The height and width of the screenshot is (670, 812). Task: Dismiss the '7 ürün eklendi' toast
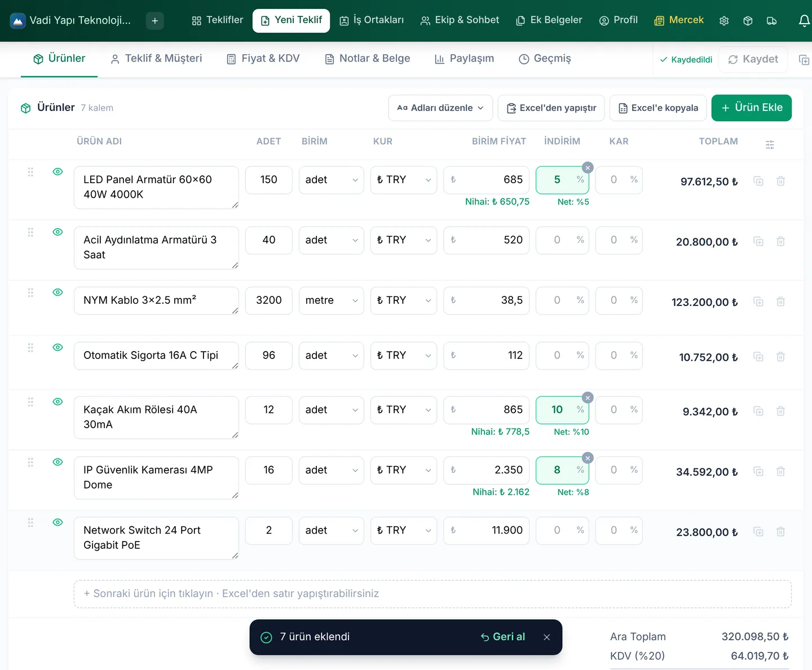point(546,637)
